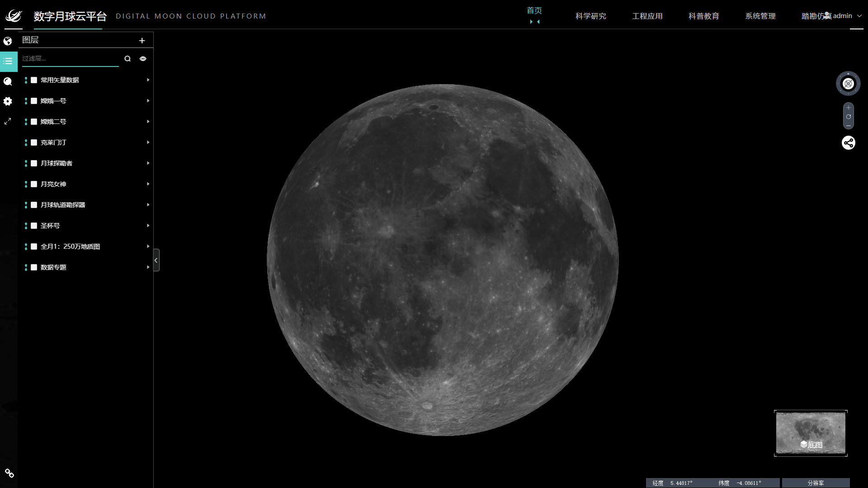The width and height of the screenshot is (868, 488).
Task: Click the zoom in plus button
Action: [849, 108]
